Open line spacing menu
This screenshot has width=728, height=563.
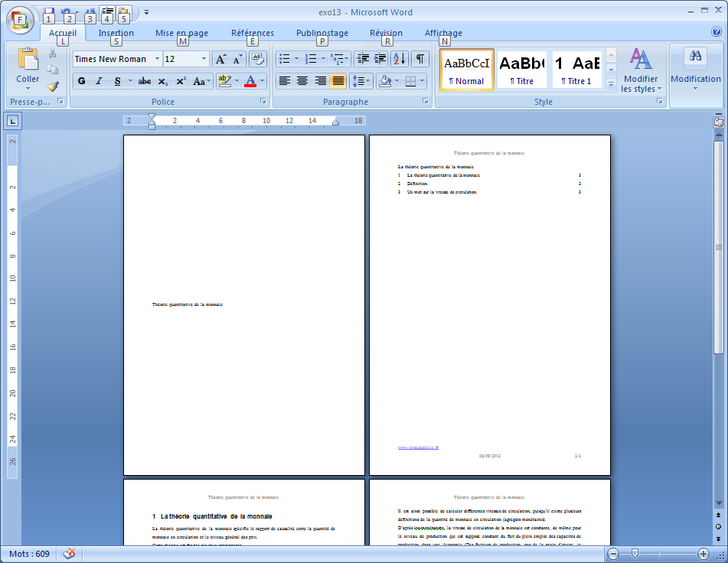[x=361, y=81]
